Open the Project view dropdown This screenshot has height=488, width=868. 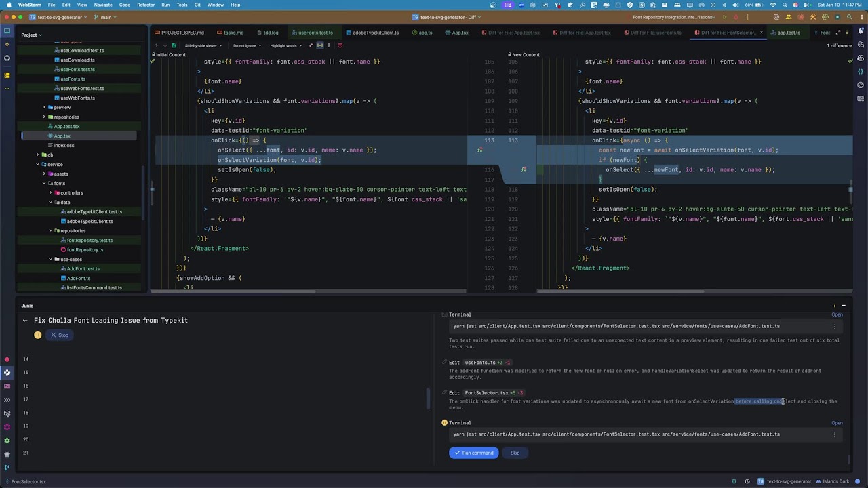pos(31,35)
